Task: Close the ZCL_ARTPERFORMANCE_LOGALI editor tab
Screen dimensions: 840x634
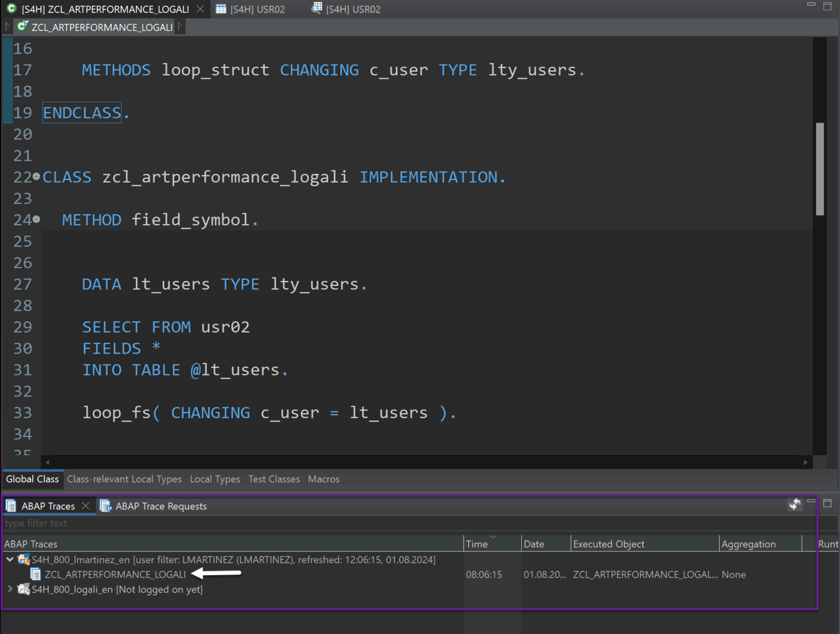Action: [200, 9]
